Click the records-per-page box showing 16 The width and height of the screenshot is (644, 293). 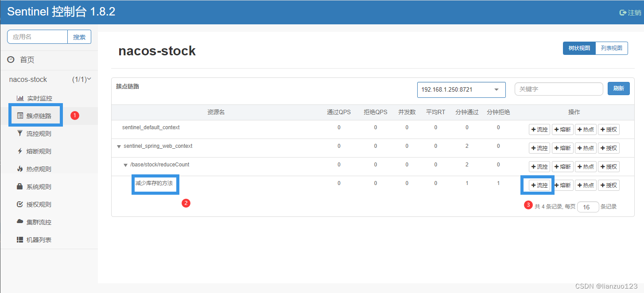[588, 207]
